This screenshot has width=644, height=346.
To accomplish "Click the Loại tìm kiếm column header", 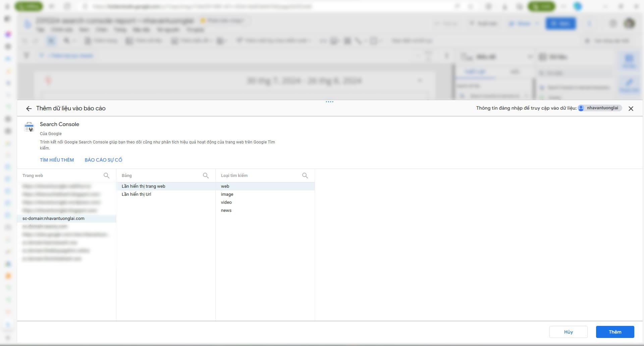I will 234,175.
